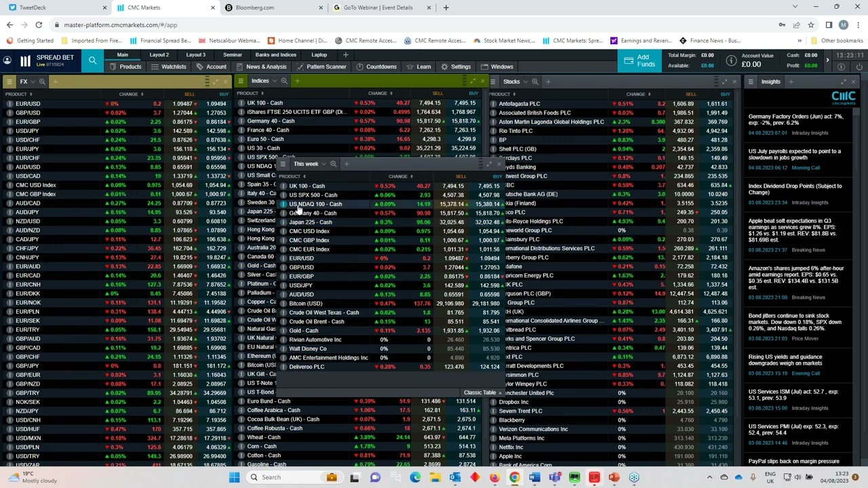The image size is (868, 488).
Task: Select Bitcoin (USD) row in This week
Action: pyautogui.click(x=391, y=304)
